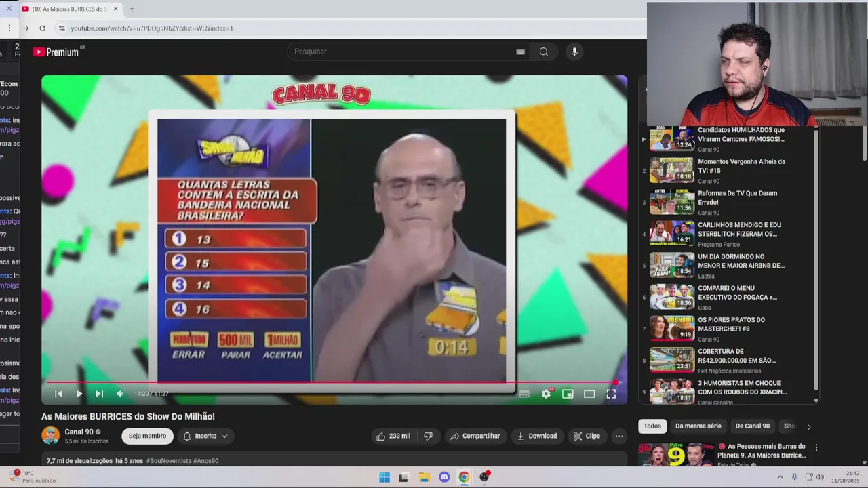This screenshot has width=868, height=488.
Task: Share the video via Compartilhar
Action: pyautogui.click(x=475, y=436)
